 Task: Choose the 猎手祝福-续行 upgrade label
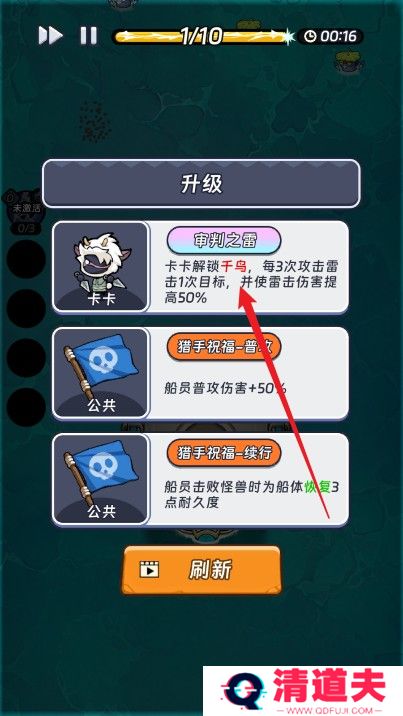[x=224, y=453]
